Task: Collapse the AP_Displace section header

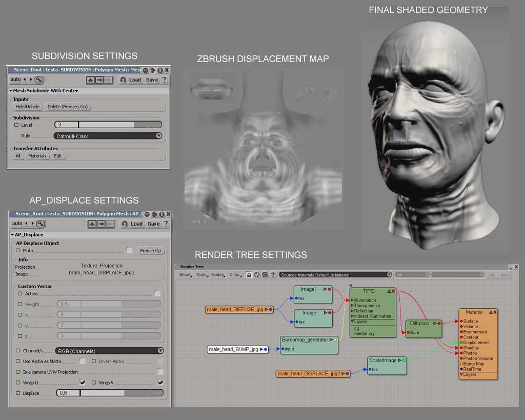Action: 12,234
